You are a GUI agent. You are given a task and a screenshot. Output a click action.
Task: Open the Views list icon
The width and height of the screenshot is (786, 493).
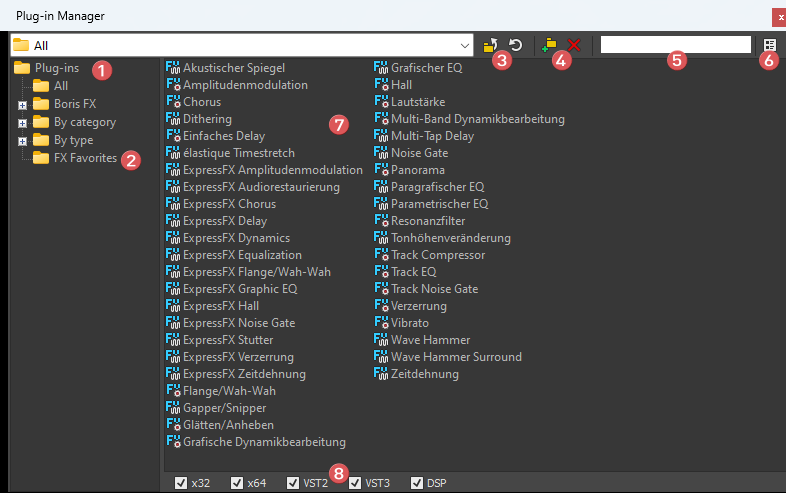[769, 45]
